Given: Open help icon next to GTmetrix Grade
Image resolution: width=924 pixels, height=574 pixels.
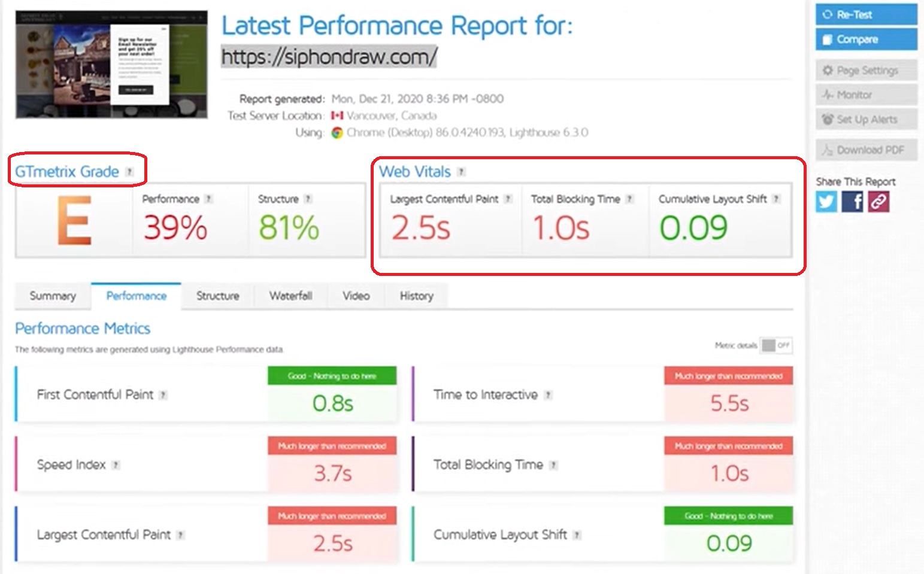Looking at the screenshot, I should point(129,172).
